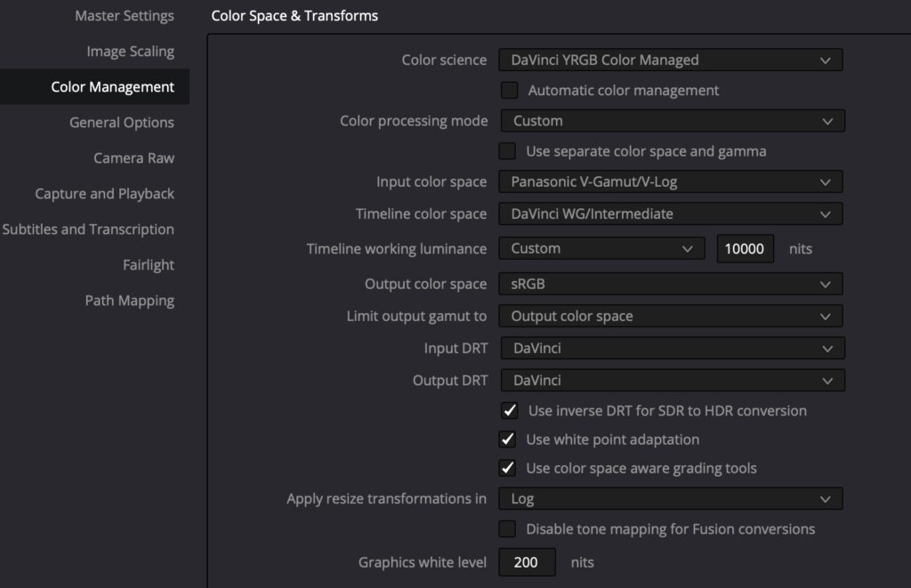Go to General Options

click(121, 122)
